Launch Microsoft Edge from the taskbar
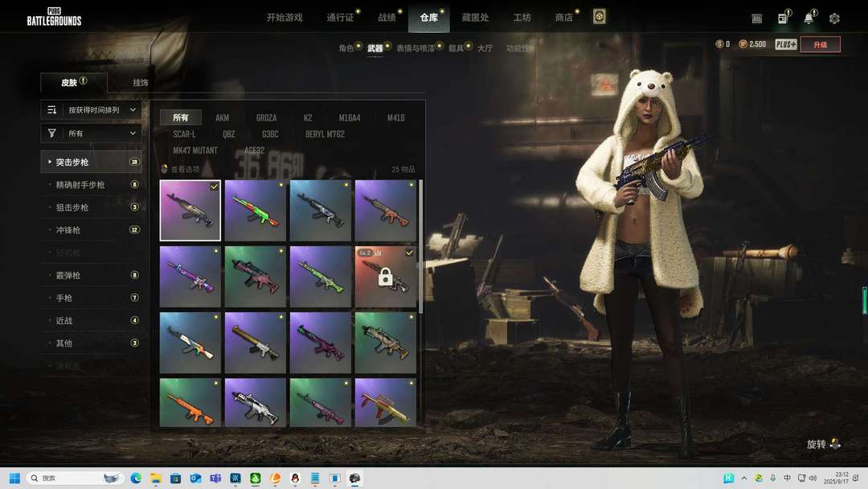The height and width of the screenshot is (489, 868). pyautogui.click(x=136, y=478)
